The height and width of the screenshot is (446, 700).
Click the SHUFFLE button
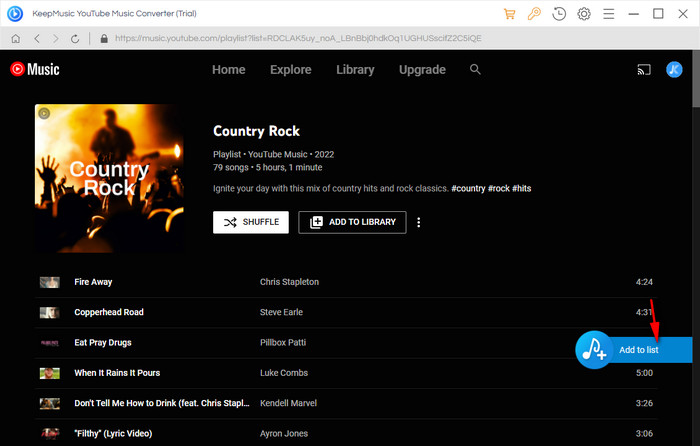pyautogui.click(x=251, y=222)
